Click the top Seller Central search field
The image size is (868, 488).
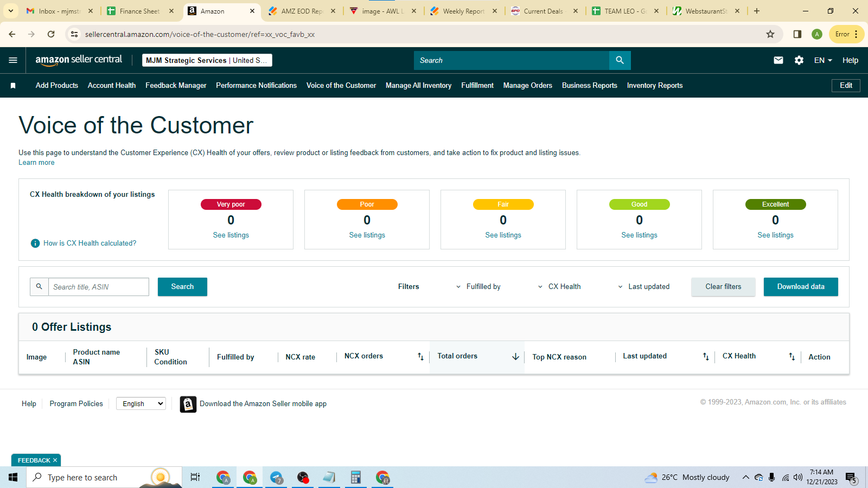(512, 60)
